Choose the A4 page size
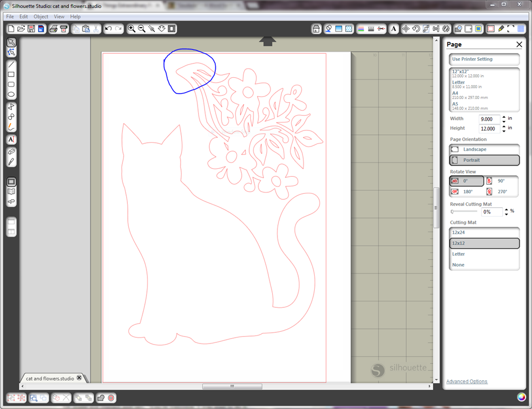The width and height of the screenshot is (532, 409). click(x=484, y=95)
